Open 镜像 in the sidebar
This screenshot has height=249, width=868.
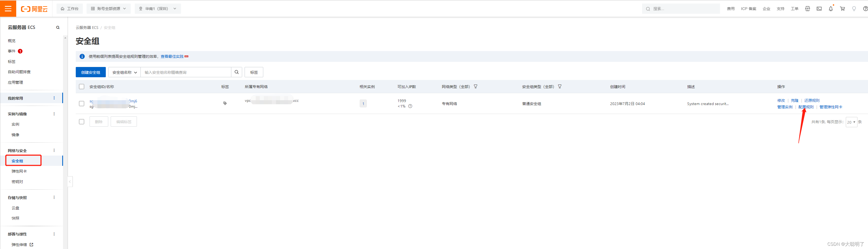[15, 134]
